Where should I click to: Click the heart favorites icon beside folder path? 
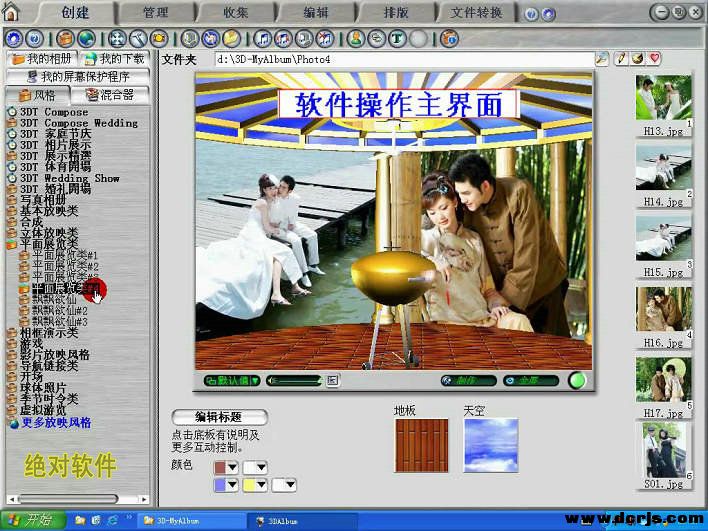pos(655,59)
